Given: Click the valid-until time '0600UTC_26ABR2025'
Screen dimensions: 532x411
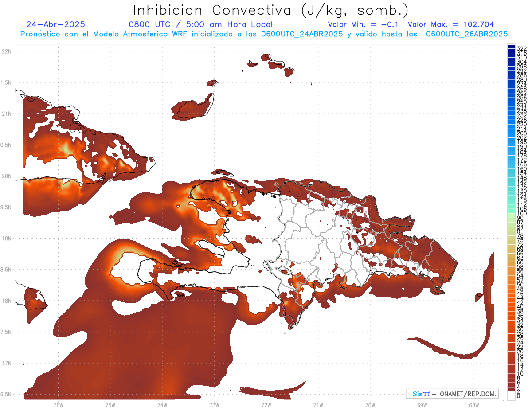Looking at the screenshot, I should click(x=466, y=34).
